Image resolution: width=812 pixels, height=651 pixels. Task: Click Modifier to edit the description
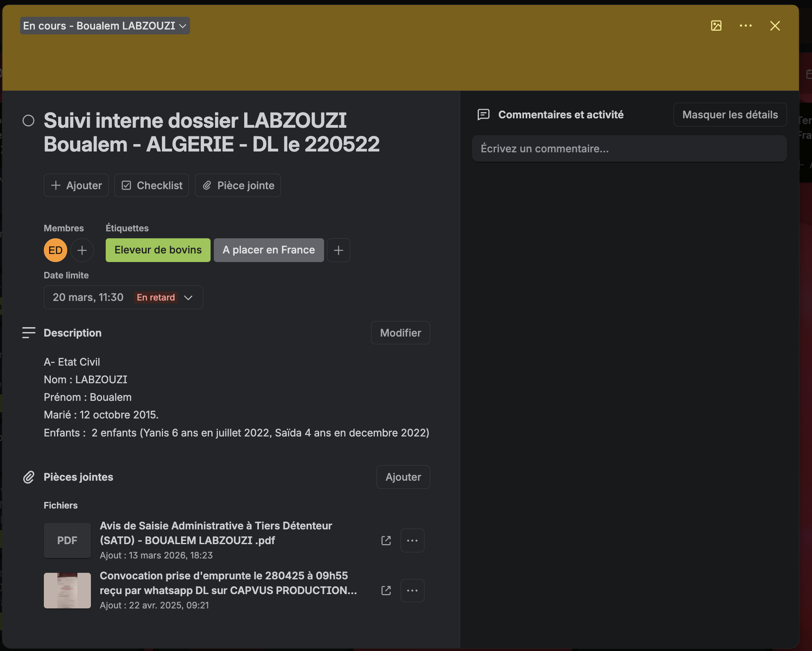pos(400,333)
